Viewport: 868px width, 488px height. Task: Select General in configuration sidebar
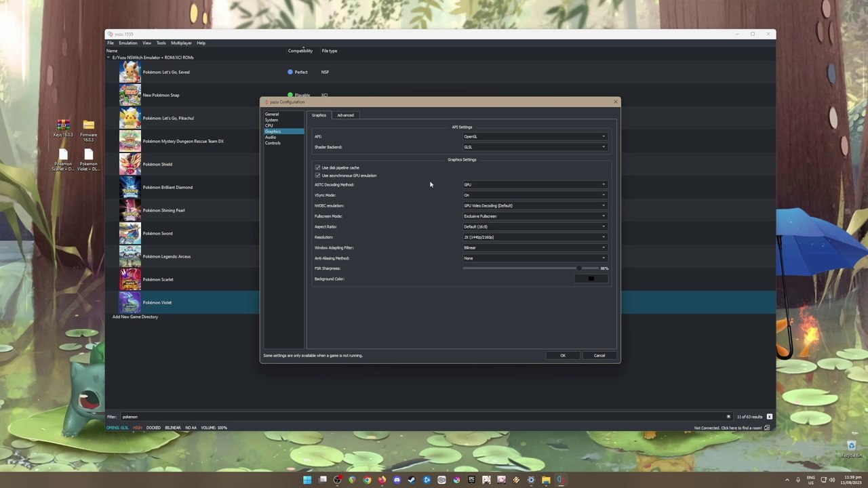click(283, 114)
